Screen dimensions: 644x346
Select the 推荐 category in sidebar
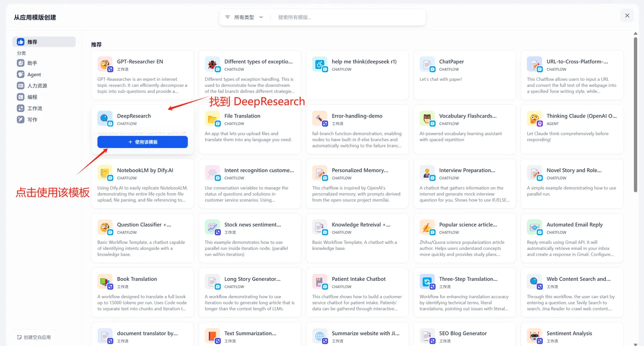[44, 42]
